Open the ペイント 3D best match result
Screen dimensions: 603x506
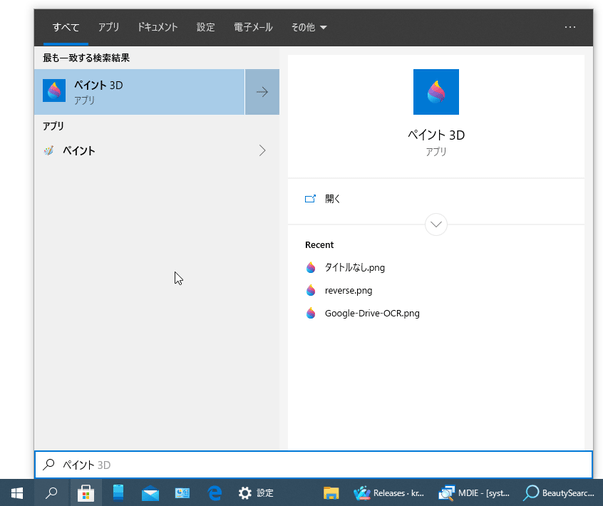(x=139, y=92)
